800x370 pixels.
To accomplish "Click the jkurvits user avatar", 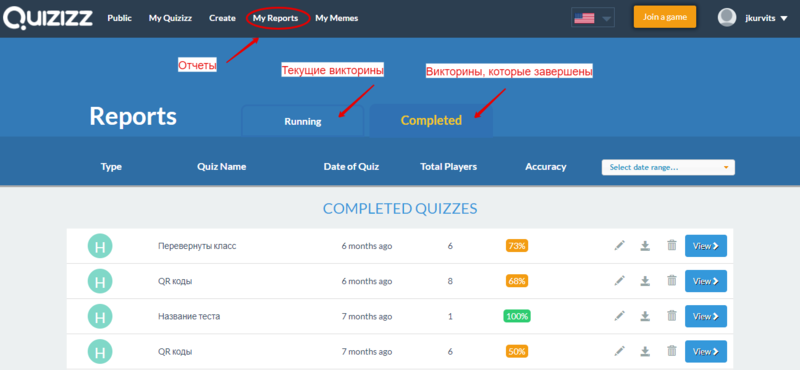I will 727,18.
